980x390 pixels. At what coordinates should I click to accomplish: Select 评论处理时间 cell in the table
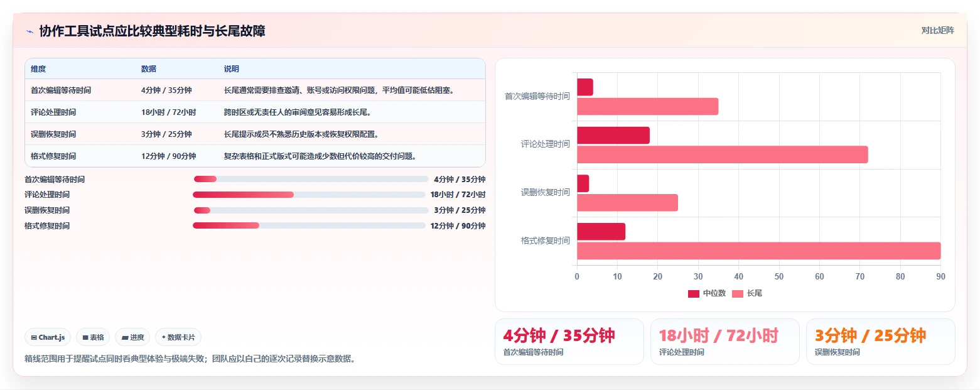tap(53, 112)
